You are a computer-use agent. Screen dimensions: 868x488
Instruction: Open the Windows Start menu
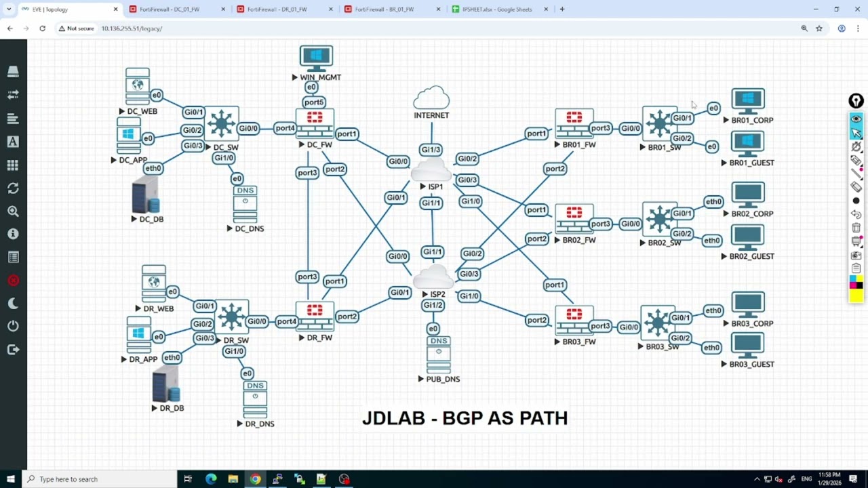pos(10,479)
